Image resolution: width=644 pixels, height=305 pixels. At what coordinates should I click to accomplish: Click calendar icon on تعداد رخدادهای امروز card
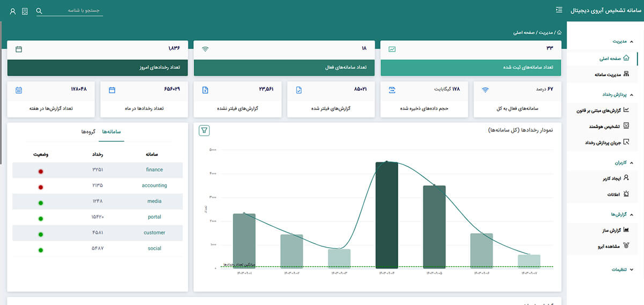pyautogui.click(x=19, y=49)
